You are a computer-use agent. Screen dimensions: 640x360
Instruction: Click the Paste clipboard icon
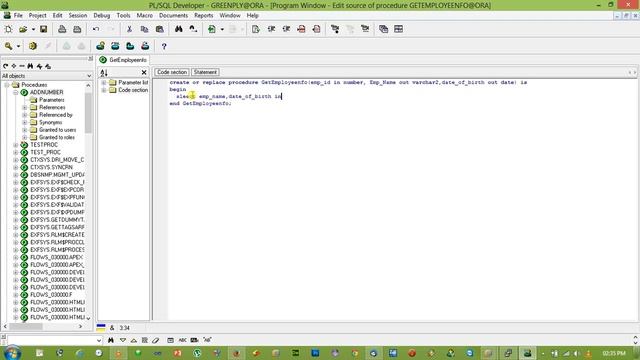point(160,29)
